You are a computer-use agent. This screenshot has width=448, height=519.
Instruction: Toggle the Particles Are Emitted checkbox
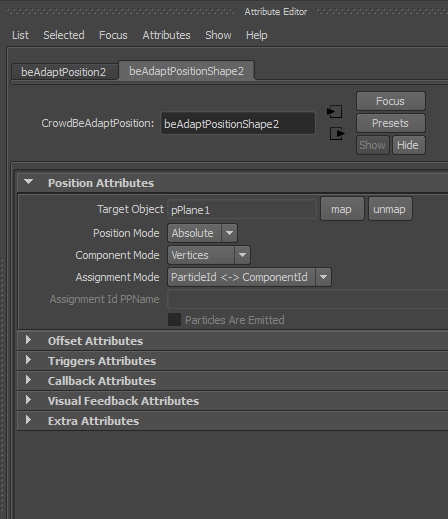(174, 320)
